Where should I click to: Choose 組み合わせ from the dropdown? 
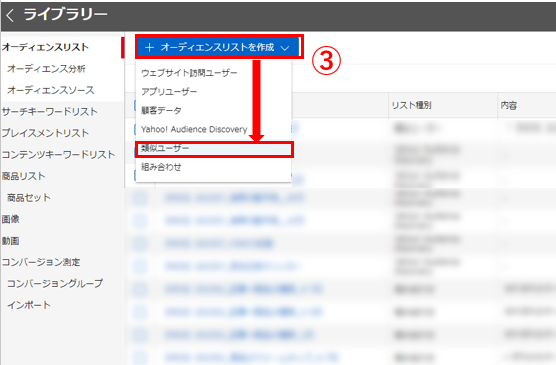(x=161, y=167)
